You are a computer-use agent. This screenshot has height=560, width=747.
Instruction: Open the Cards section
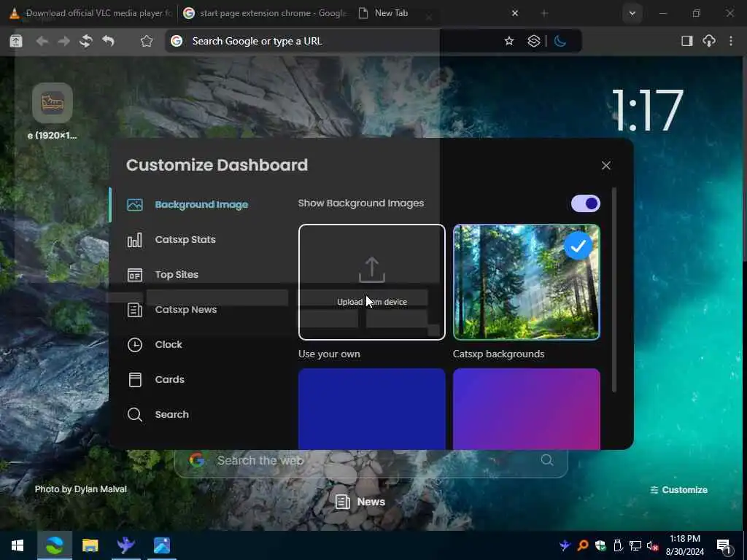pos(156,379)
